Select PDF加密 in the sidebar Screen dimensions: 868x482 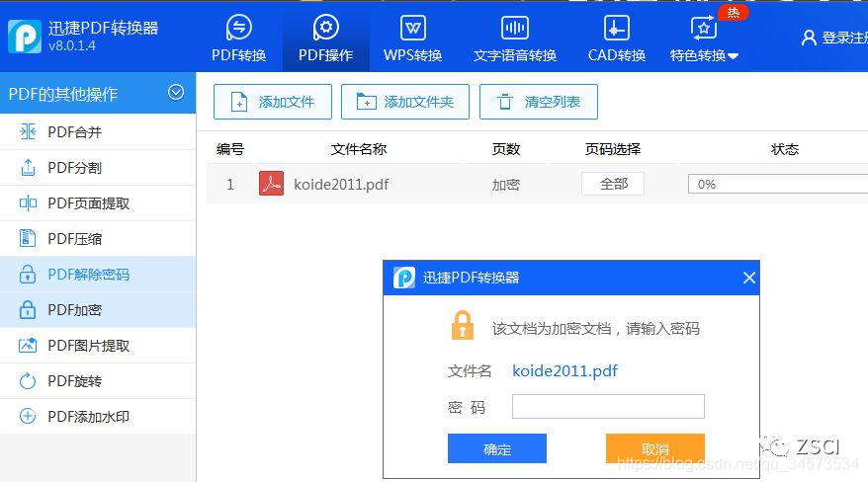98,309
